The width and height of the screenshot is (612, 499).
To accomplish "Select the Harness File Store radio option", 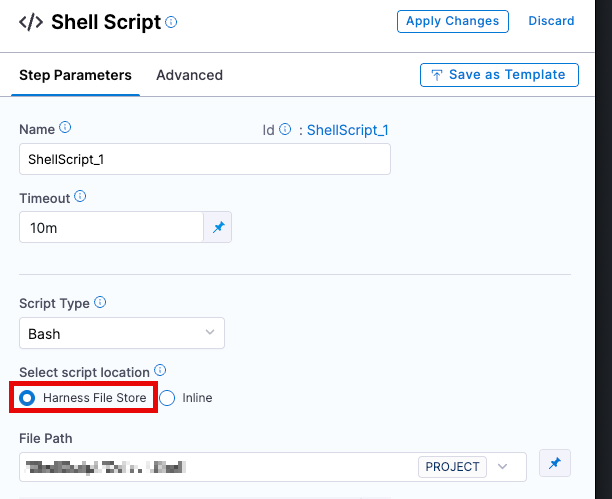I will click(28, 398).
